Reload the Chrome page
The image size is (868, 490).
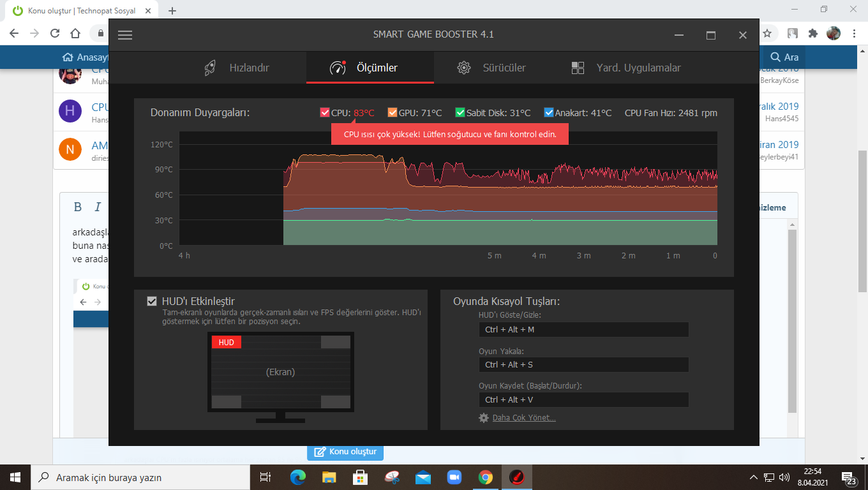[x=55, y=33]
